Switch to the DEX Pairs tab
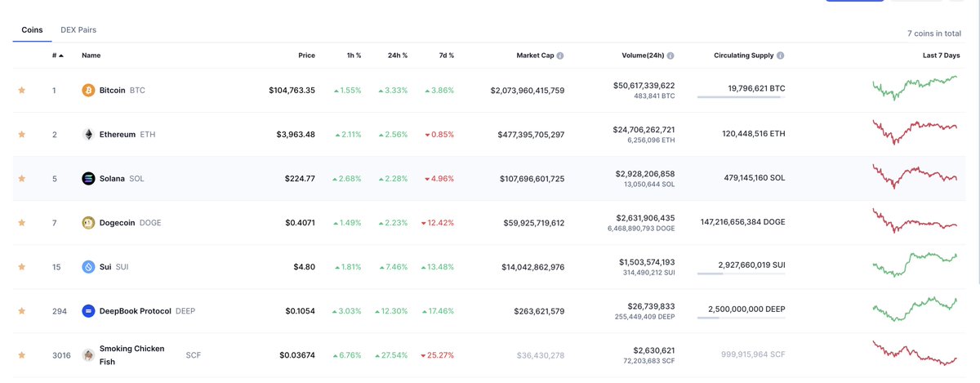The width and height of the screenshot is (980, 383). [x=78, y=29]
